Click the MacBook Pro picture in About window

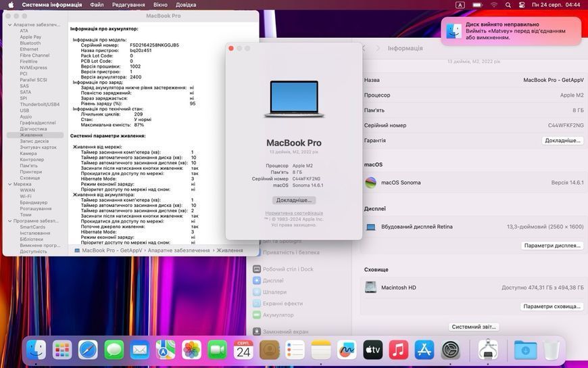[x=294, y=99]
